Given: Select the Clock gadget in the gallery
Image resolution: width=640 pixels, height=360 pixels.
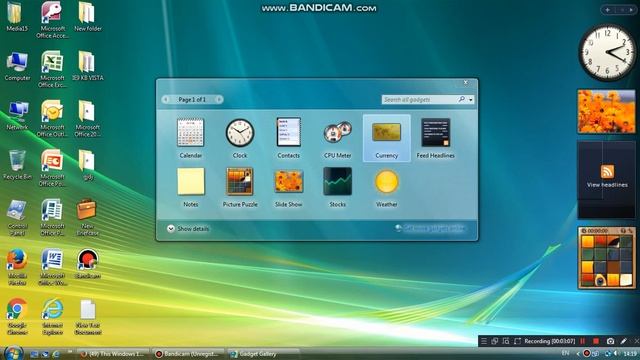Looking at the screenshot, I should pos(240,138).
